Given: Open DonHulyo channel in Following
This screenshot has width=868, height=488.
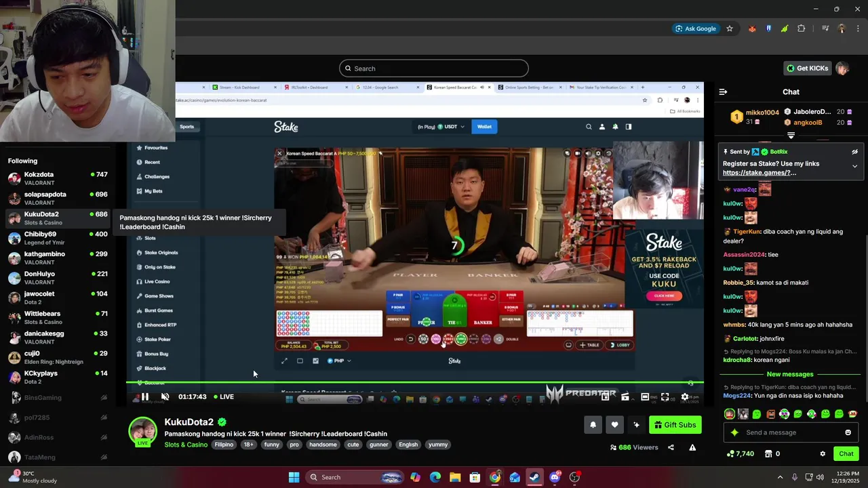Looking at the screenshot, I should point(58,278).
